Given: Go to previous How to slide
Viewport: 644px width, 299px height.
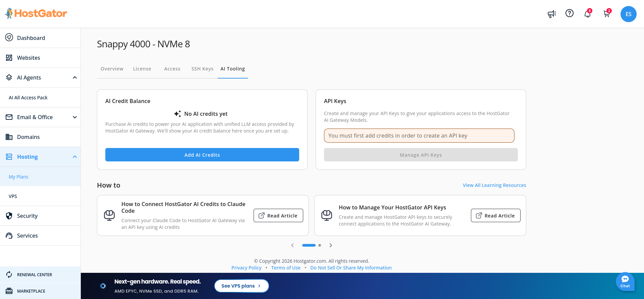Looking at the screenshot, I should click(x=292, y=245).
